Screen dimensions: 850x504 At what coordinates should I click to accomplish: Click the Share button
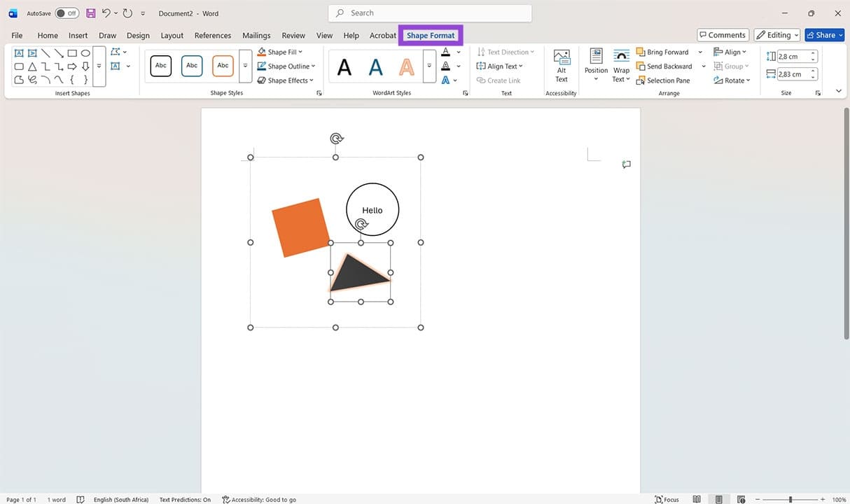[824, 34]
